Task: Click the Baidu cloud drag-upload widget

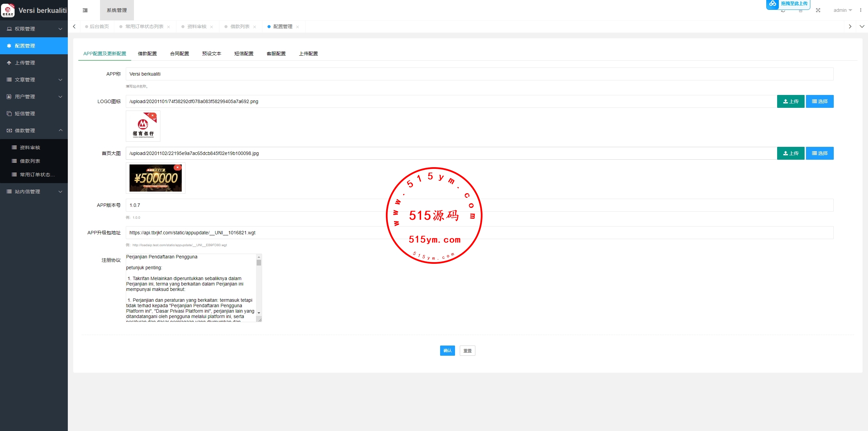Action: point(788,4)
